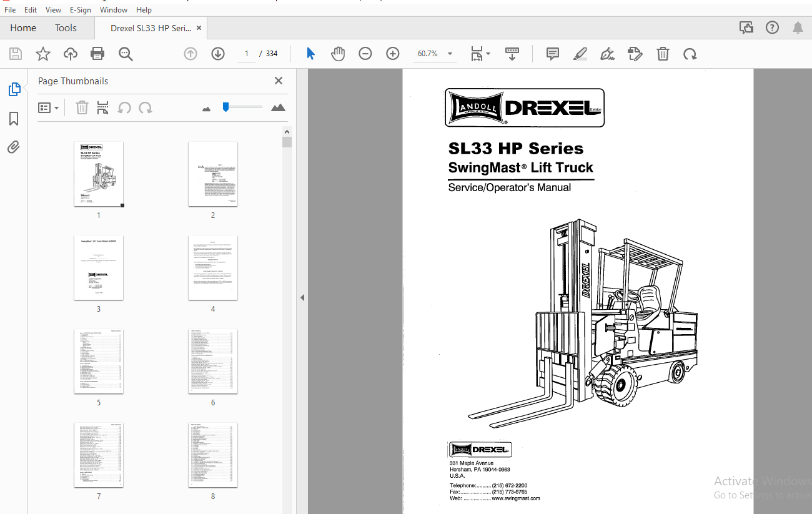The image size is (812, 514).
Task: Open the Help question mark icon
Action: coord(773,27)
